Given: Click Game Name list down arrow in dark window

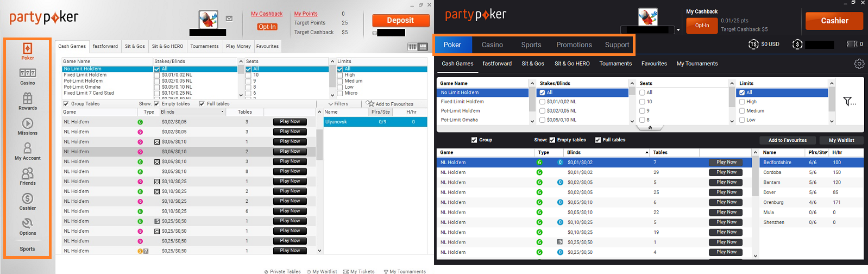Looking at the screenshot, I should (532, 121).
